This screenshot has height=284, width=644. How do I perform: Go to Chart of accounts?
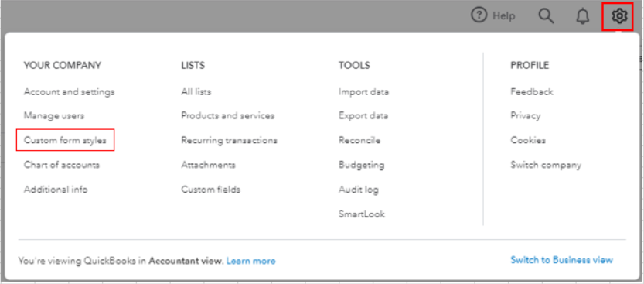pos(62,165)
